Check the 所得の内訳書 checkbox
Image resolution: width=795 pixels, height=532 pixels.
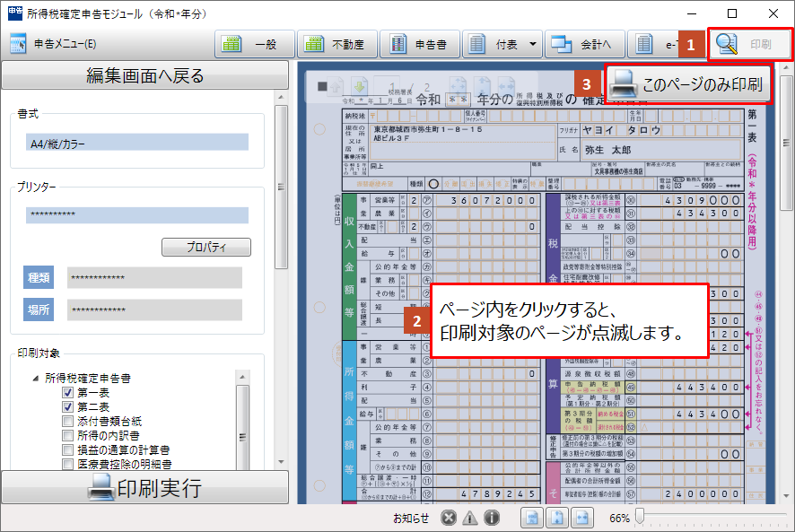pyautogui.click(x=67, y=435)
